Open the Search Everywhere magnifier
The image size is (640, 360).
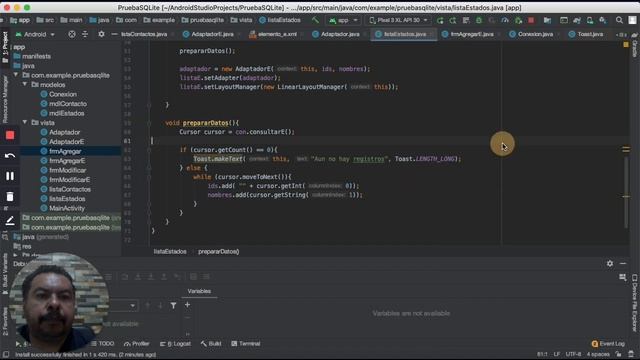pos(619,20)
